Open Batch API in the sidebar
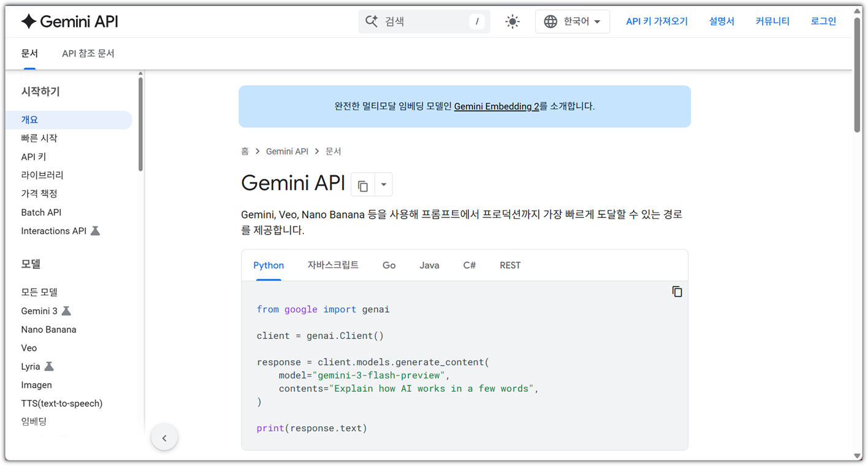This screenshot has height=466, width=868. pos(41,212)
